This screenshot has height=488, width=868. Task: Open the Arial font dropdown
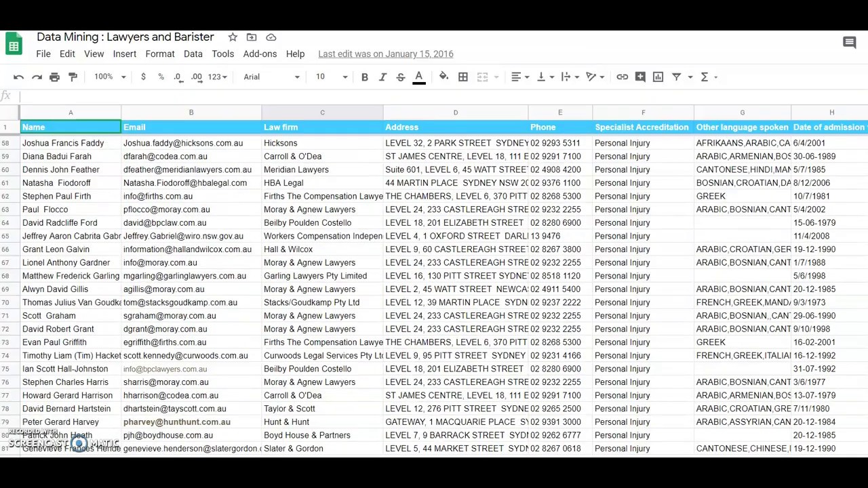[271, 77]
